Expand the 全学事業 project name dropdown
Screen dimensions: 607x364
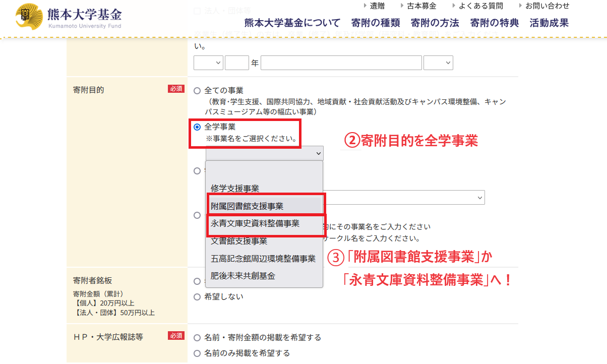(x=264, y=153)
